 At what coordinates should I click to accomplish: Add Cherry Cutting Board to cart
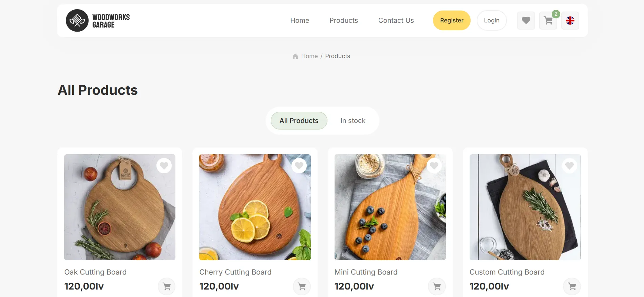click(302, 286)
